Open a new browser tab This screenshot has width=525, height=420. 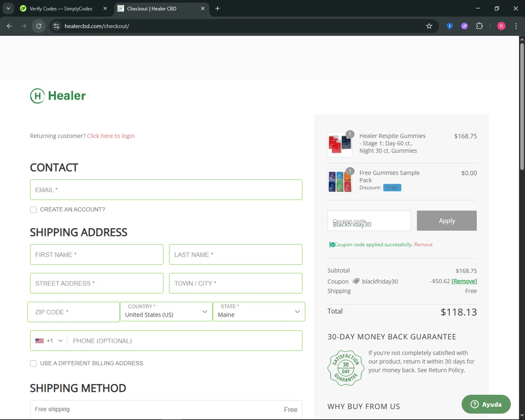pyautogui.click(x=217, y=8)
